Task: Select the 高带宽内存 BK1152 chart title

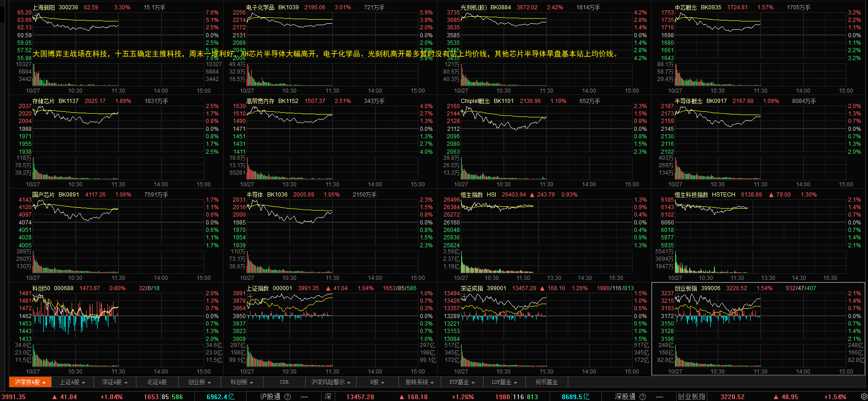Action: (x=272, y=101)
